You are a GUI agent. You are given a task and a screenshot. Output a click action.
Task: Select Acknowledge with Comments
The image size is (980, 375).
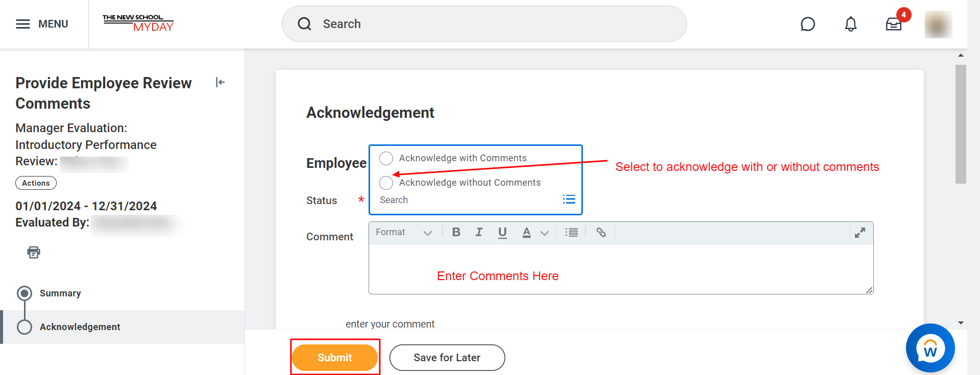(x=386, y=158)
